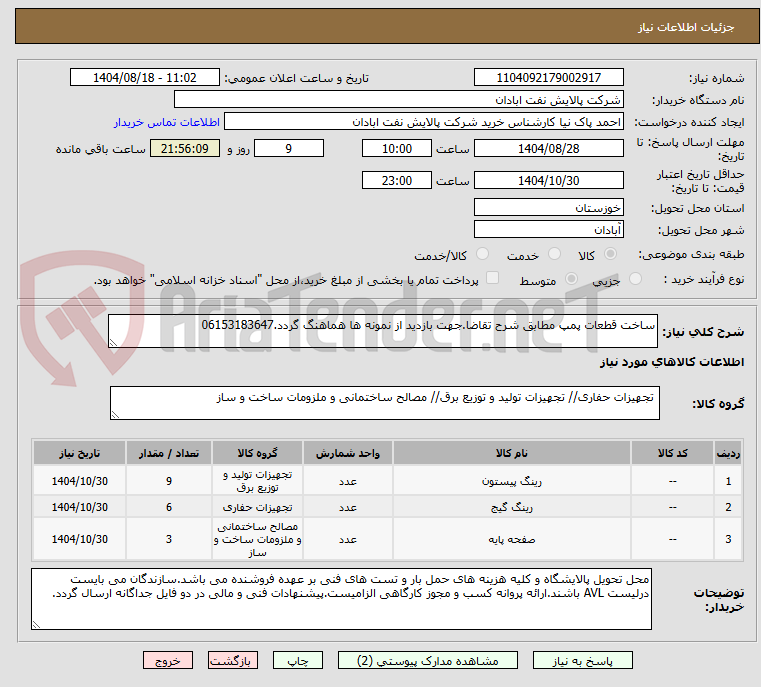
Task: Click the date cell in صفحه پایه row
Action: pyautogui.click(x=80, y=540)
